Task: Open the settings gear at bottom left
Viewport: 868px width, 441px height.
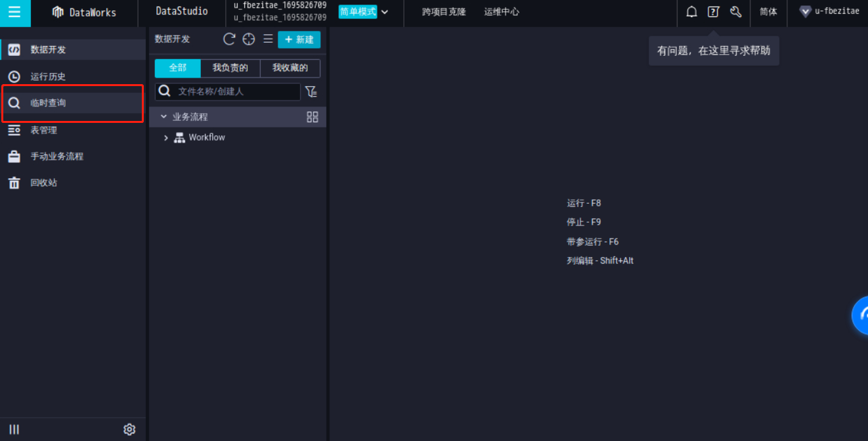Action: 129,429
